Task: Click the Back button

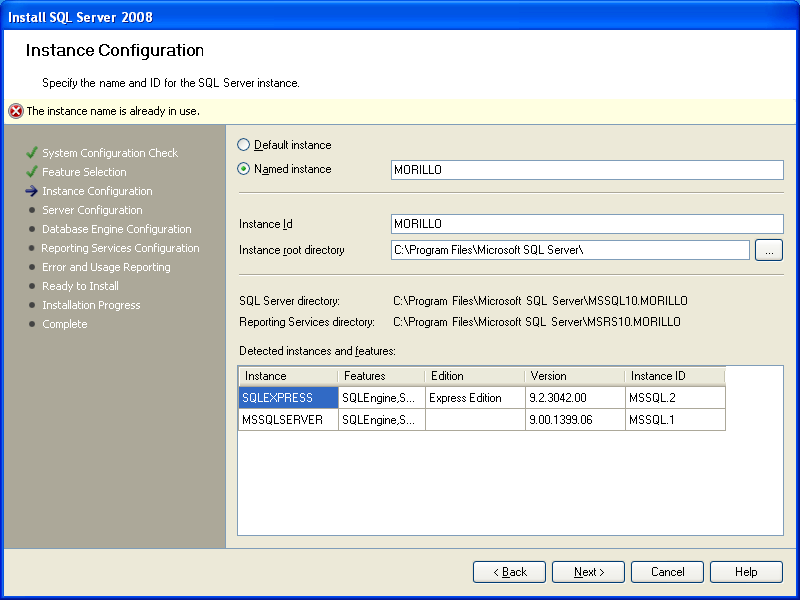Action: pyautogui.click(x=509, y=572)
